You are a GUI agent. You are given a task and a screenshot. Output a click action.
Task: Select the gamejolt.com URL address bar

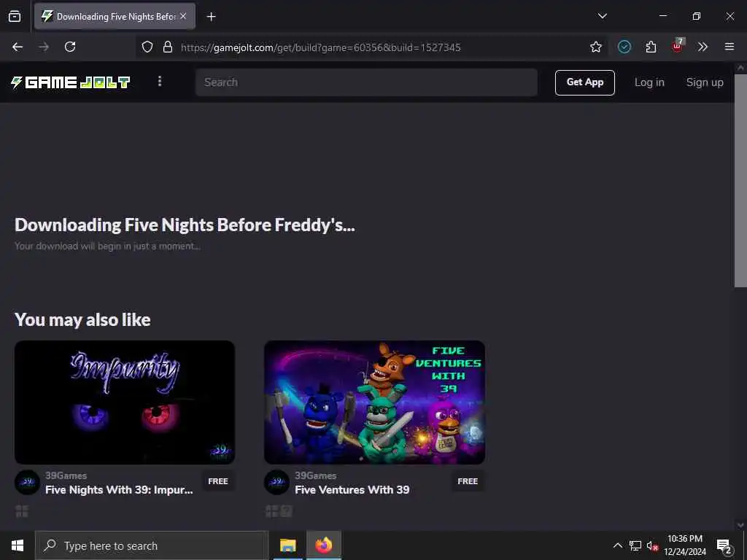[x=321, y=47]
